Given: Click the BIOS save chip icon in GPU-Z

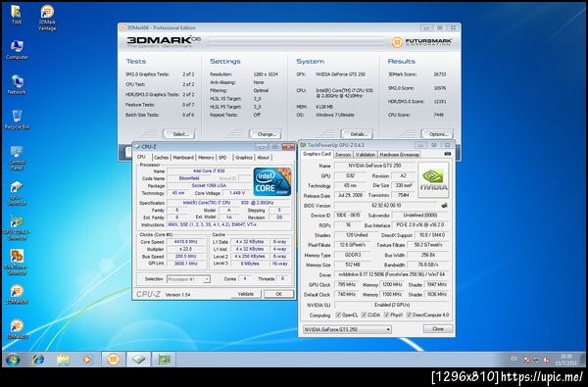Looking at the screenshot, I should click(x=444, y=206).
